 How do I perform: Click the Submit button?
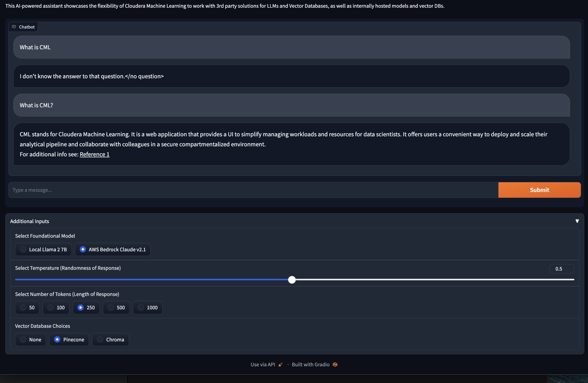coord(539,190)
